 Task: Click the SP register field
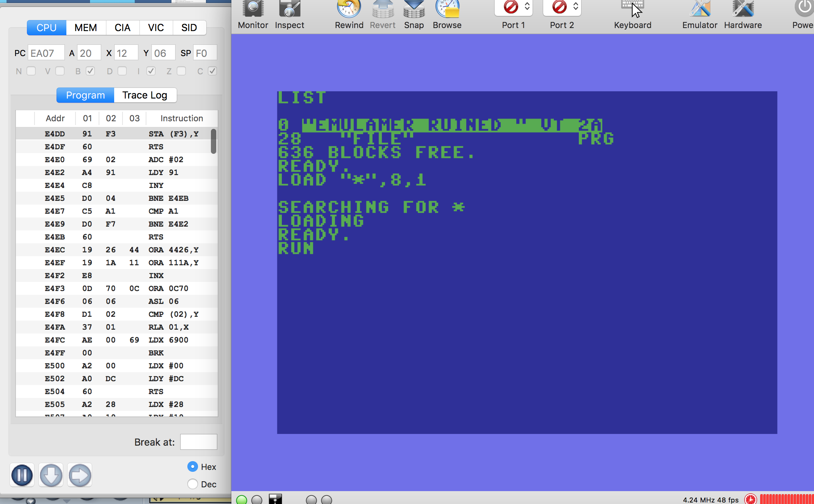pos(205,53)
